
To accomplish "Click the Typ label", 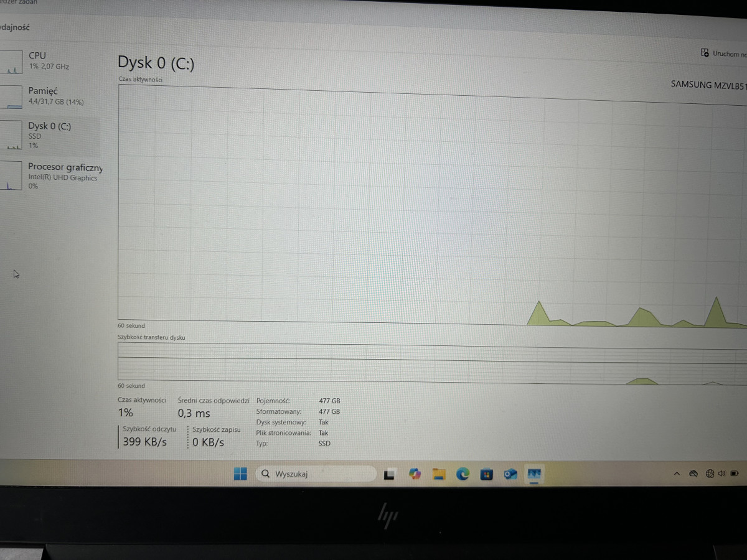I will (x=261, y=444).
